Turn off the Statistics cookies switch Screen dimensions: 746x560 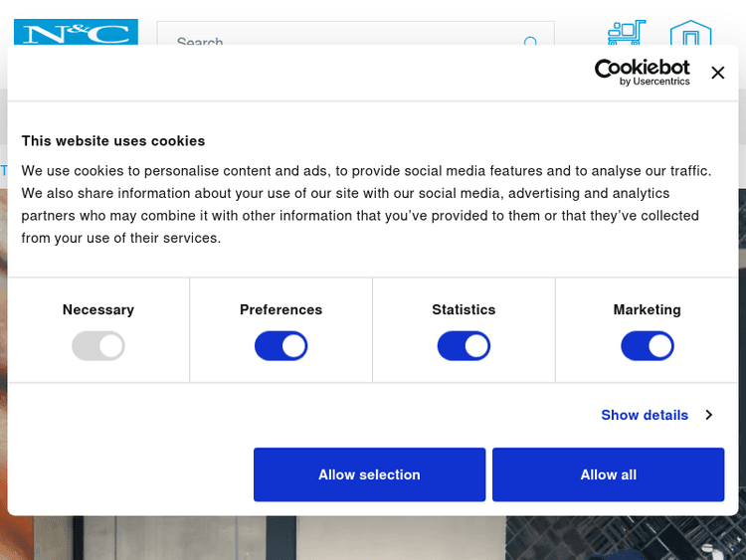(x=464, y=346)
